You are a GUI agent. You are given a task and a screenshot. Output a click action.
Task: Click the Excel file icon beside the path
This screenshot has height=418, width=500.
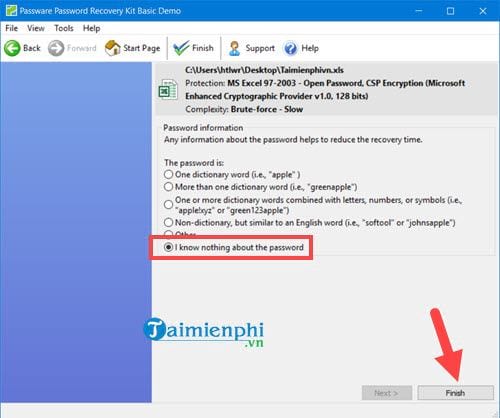pos(168,89)
